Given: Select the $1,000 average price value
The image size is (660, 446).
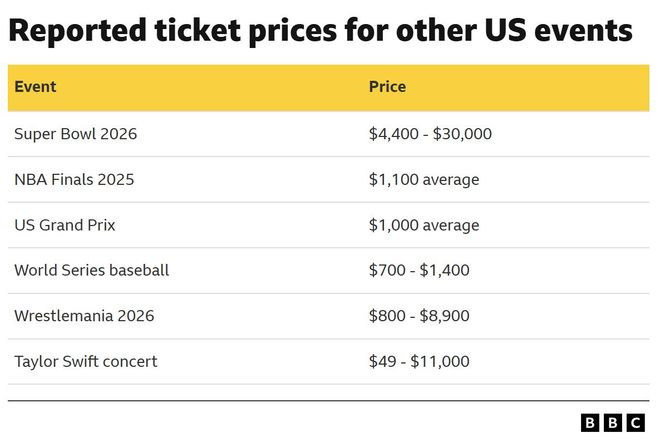Looking at the screenshot, I should 424,225.
